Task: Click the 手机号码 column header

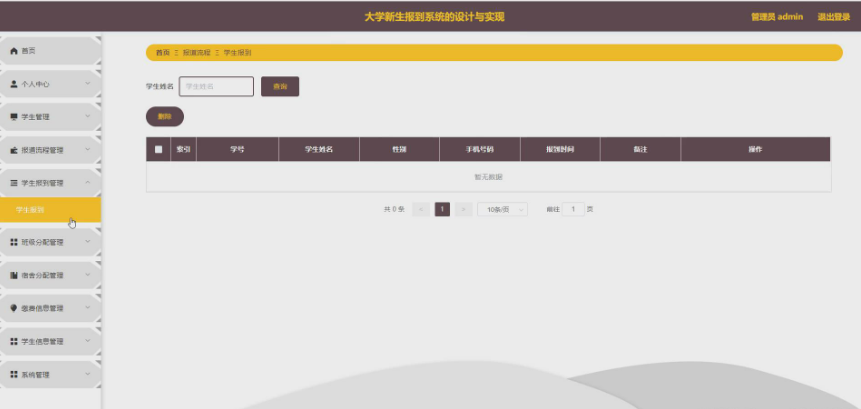Action: [x=479, y=149]
